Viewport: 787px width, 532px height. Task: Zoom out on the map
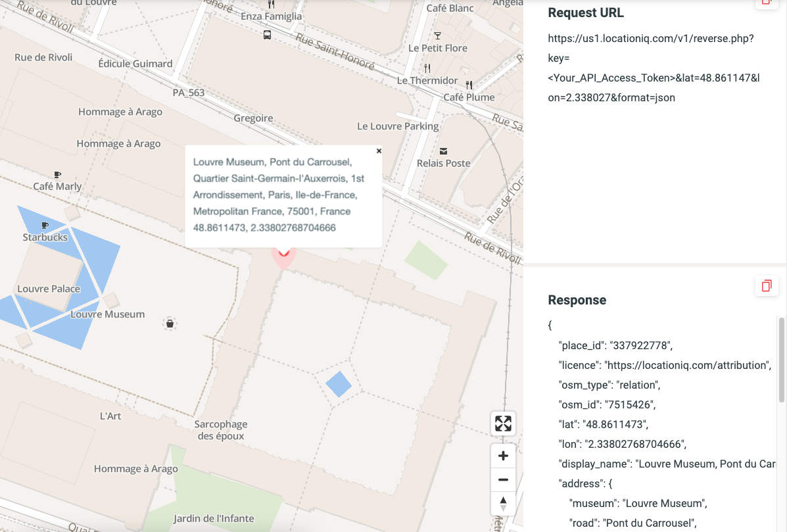point(503,480)
